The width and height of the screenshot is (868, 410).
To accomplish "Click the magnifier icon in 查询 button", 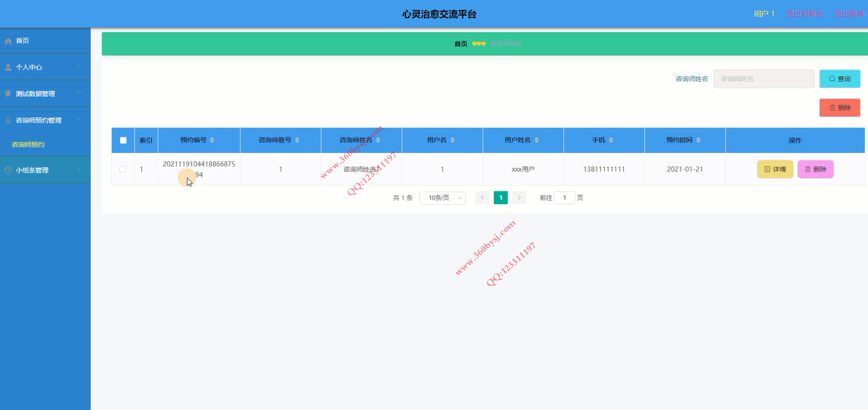I will point(832,79).
